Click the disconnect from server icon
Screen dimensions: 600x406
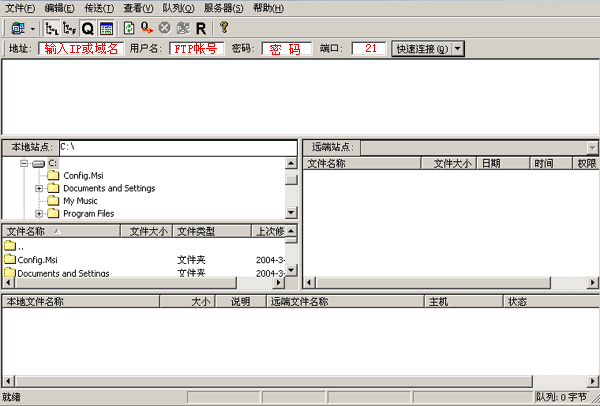[182, 28]
